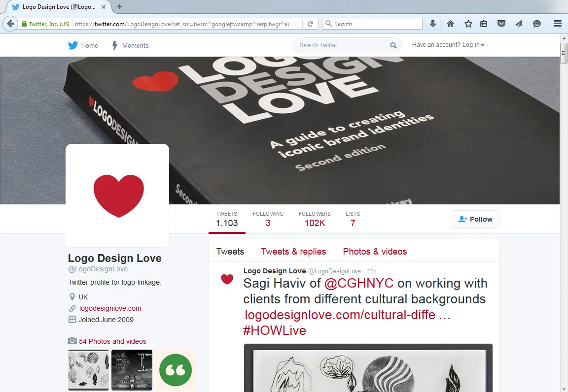Viewport: 568px width, 392px height.
Task: Click the @CGHNYC mention in tweet
Action: click(x=358, y=283)
